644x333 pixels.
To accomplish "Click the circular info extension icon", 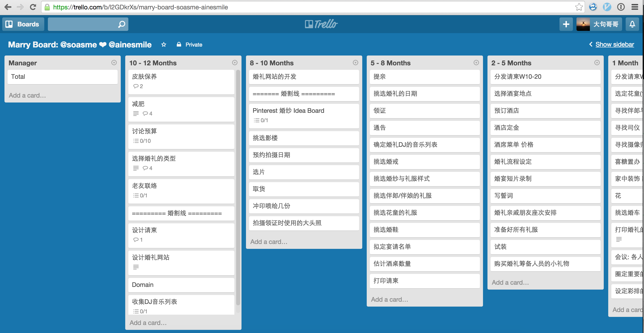I will (x=621, y=7).
